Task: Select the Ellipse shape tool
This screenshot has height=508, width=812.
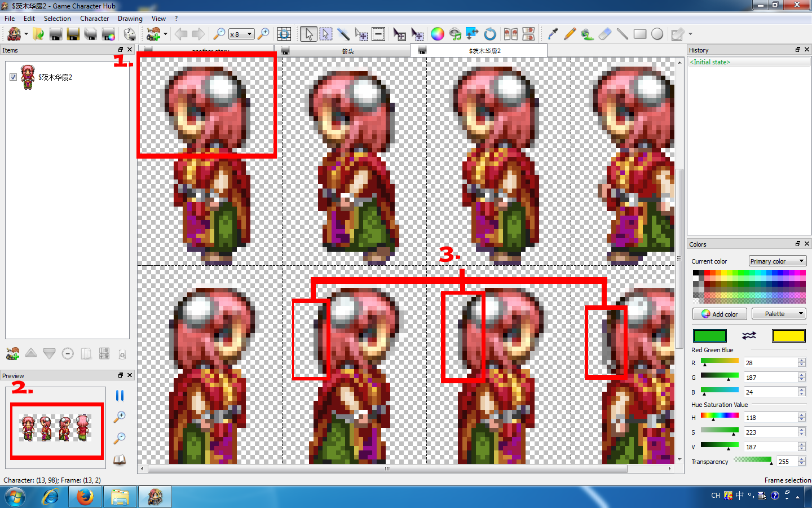Action: coord(657,34)
